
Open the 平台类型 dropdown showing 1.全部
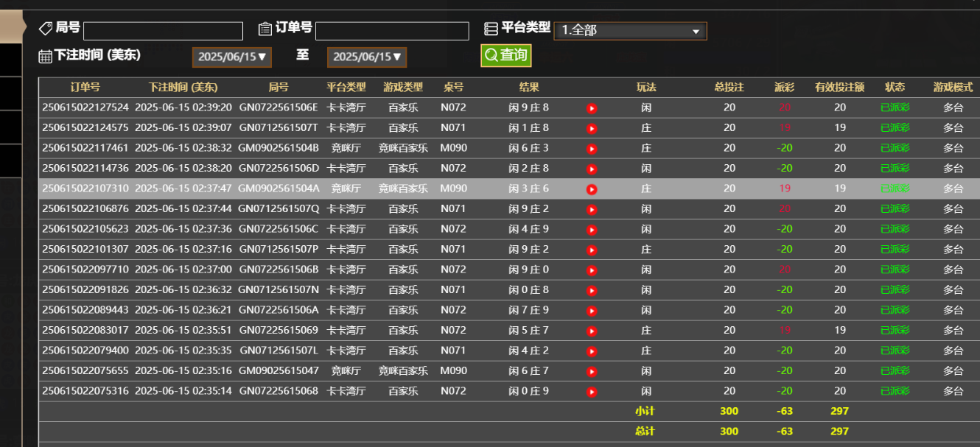click(630, 31)
